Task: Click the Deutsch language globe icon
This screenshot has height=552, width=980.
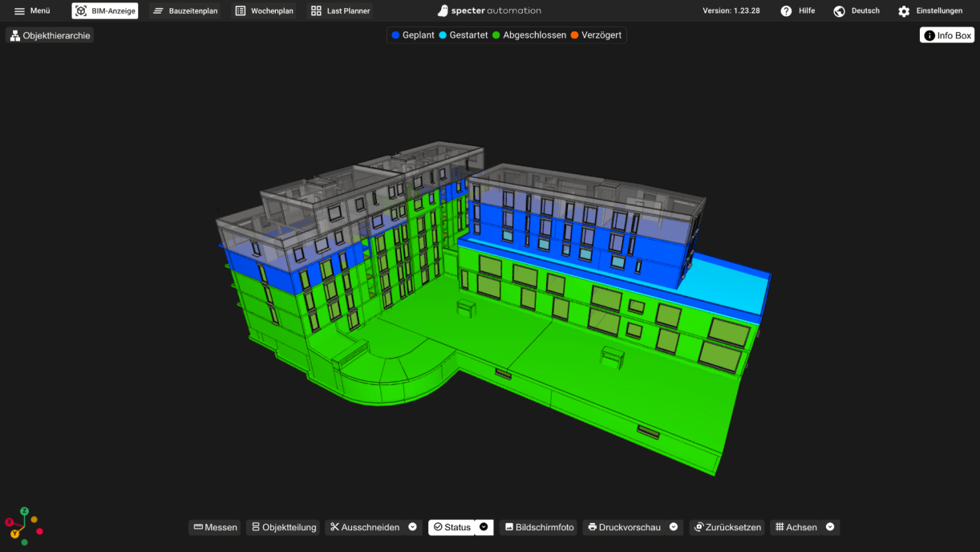Action: (839, 11)
